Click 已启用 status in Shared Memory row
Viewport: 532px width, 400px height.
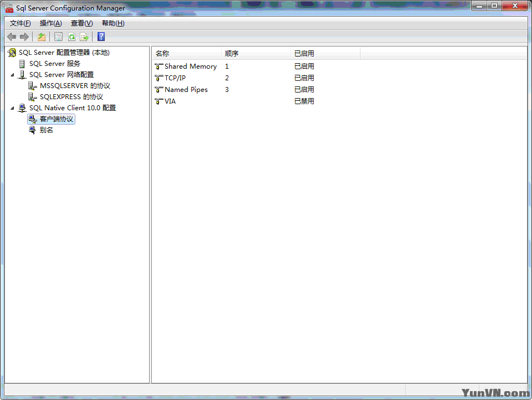pos(304,66)
